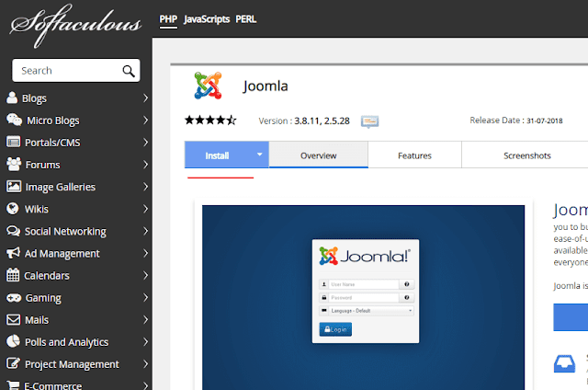
Task: Open the Forums category link
Action: (42, 165)
